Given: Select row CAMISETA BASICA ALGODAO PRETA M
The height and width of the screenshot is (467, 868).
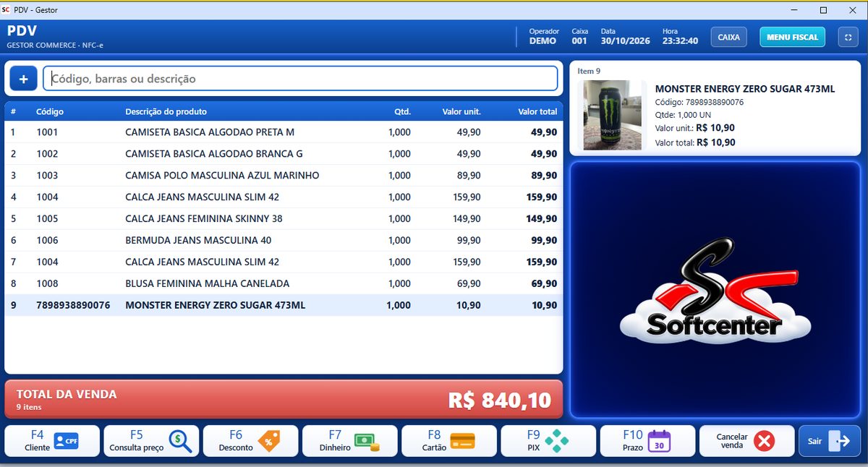Looking at the screenshot, I should click(284, 132).
